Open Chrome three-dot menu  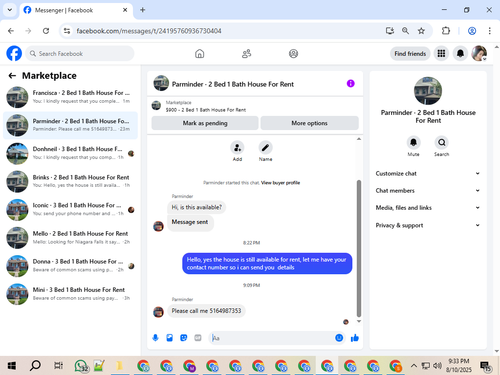click(x=490, y=31)
